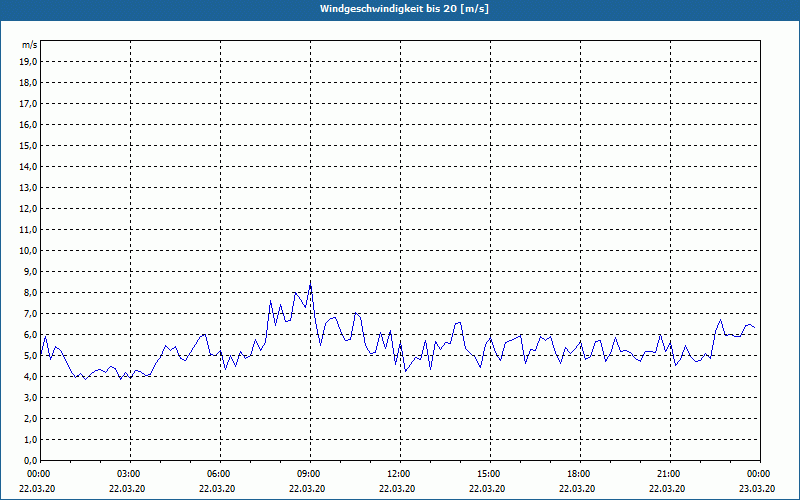This screenshot has width=800, height=500.
Task: Choose the '9,0' y-axis label
Action: click(31, 271)
